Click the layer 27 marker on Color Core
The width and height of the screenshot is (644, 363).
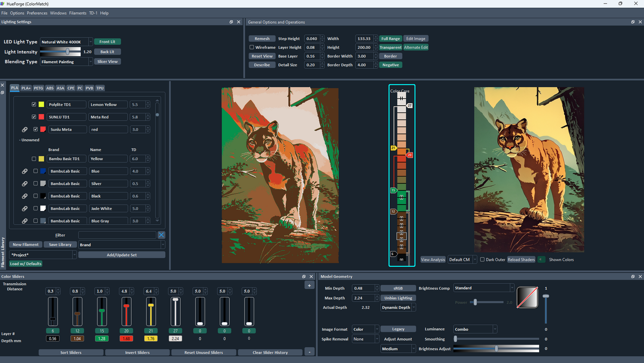410,106
